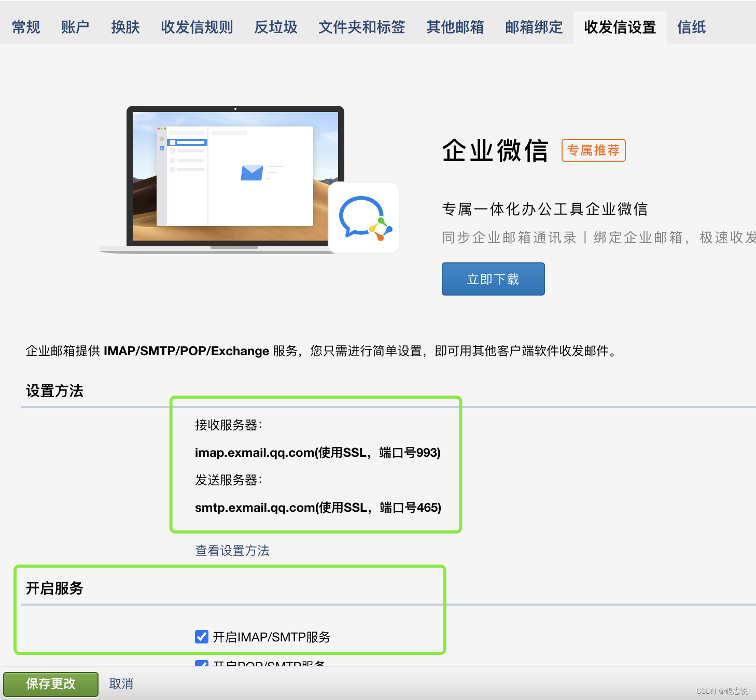The height and width of the screenshot is (700, 756).
Task: Click the imap.exmail.qq.com server text
Action: point(318,453)
